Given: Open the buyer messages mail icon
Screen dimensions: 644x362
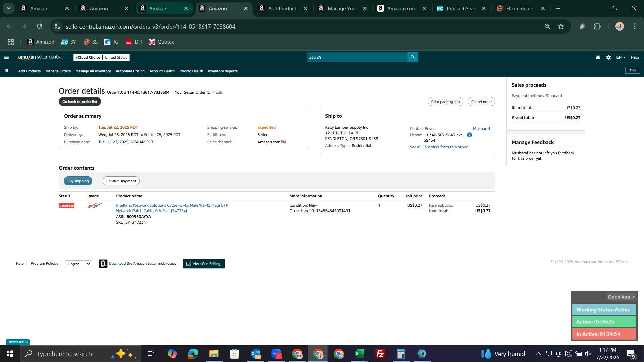Looking at the screenshot, I should (598, 57).
